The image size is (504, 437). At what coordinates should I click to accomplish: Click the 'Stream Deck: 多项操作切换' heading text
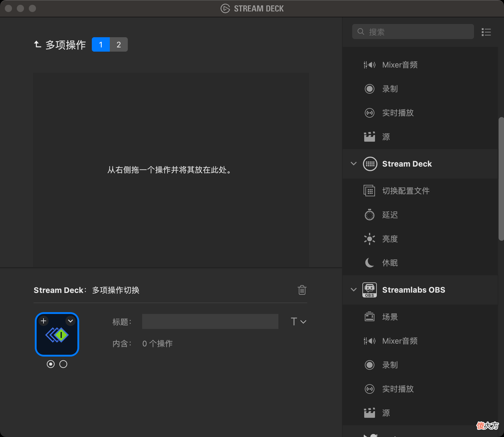86,290
